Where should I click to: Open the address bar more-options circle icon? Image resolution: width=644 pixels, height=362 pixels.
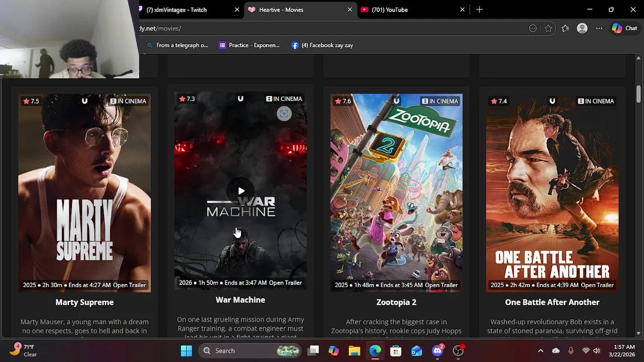pos(533,29)
